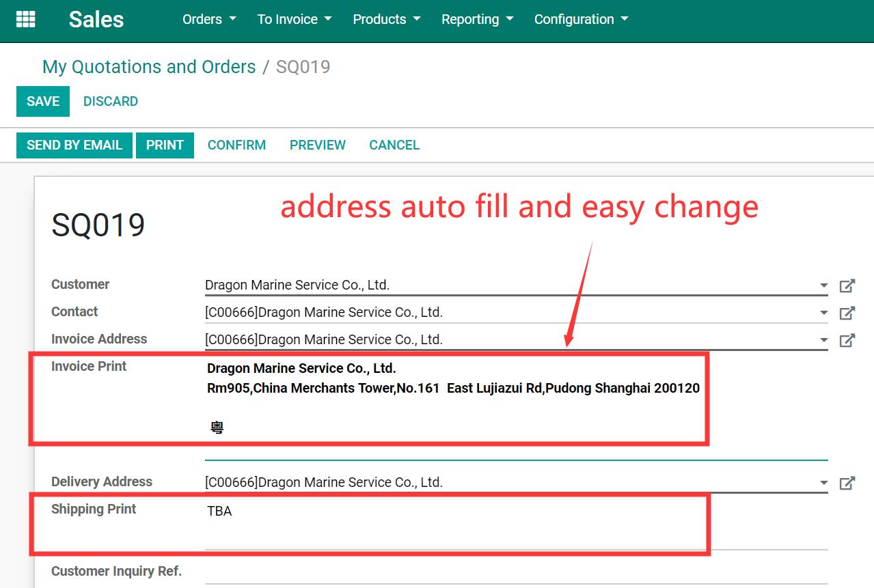Click the large SQ019 order heading
Viewport: 874px width, 588px height.
98,225
